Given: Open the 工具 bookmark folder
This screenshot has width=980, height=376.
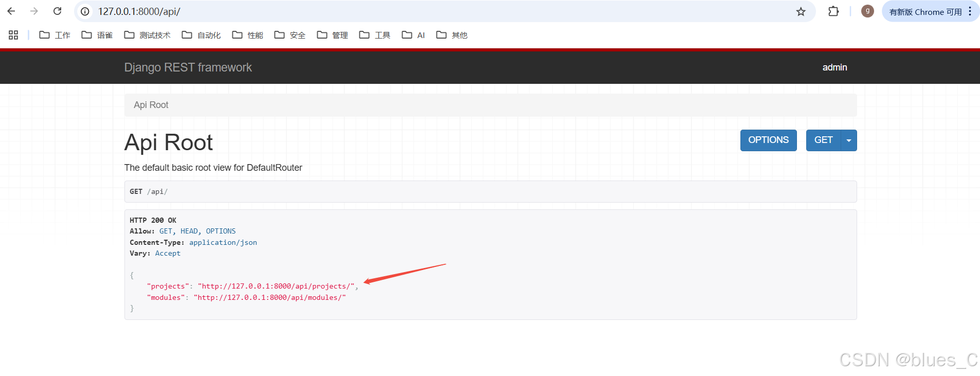Looking at the screenshot, I should (375, 35).
